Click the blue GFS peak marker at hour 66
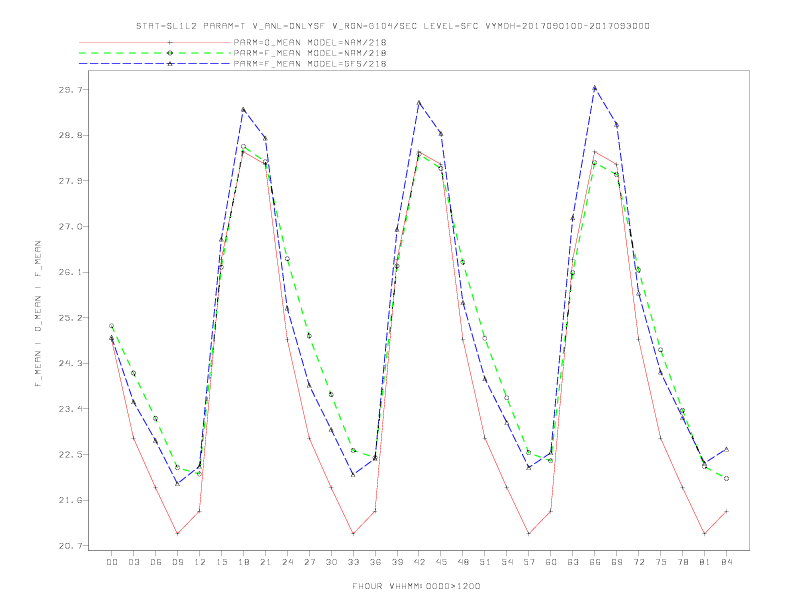Viewport: 792px width, 612px height. click(595, 88)
